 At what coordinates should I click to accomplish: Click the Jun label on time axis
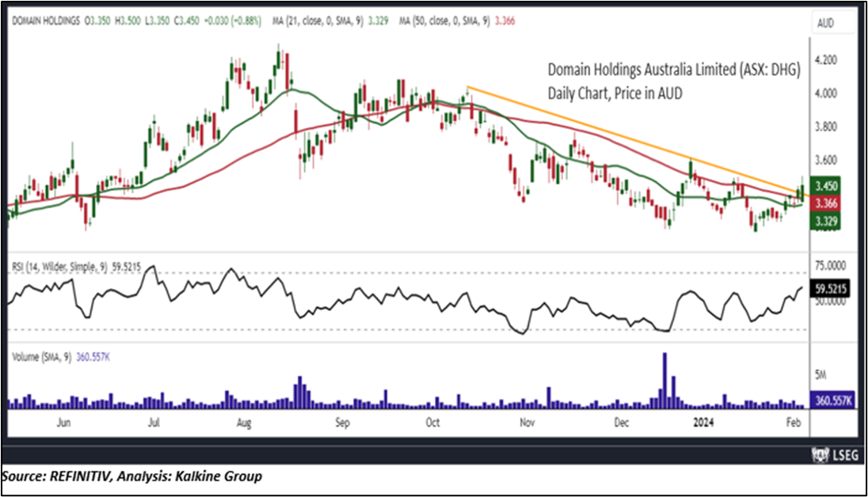click(x=63, y=423)
